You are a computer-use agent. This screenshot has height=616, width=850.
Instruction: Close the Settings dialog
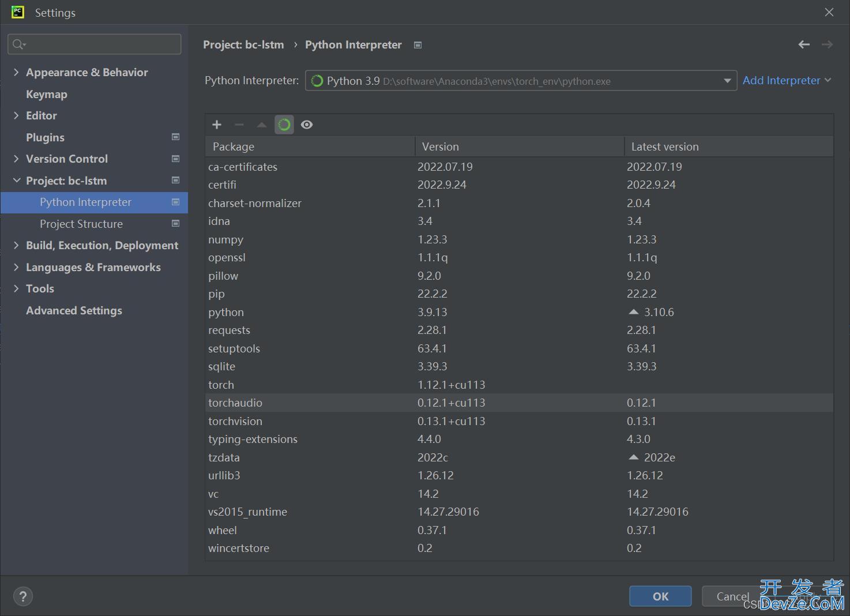click(829, 12)
